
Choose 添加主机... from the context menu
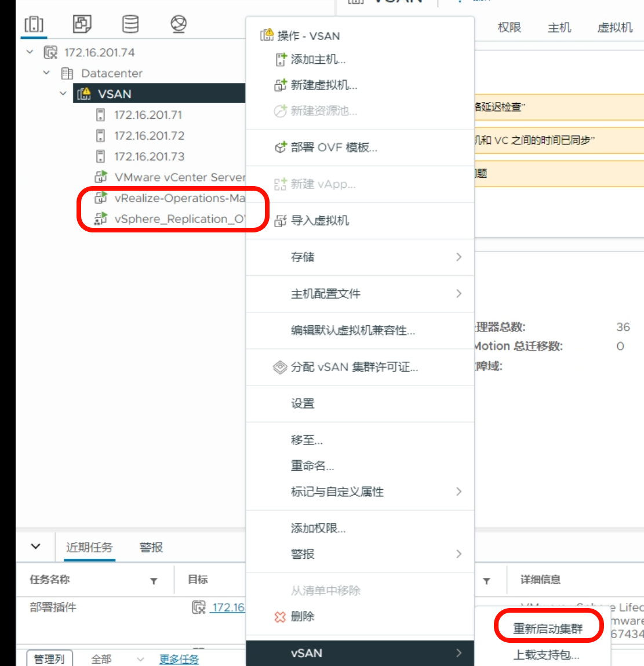318,60
